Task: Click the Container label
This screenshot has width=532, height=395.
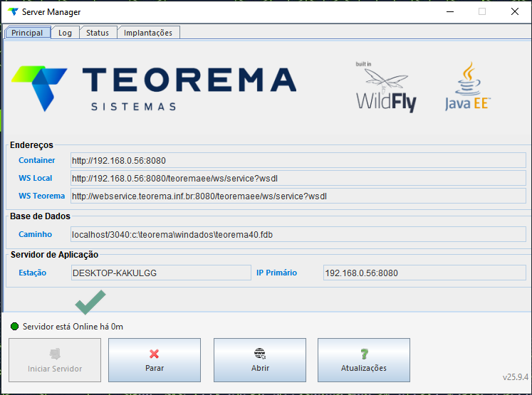Action: click(36, 160)
